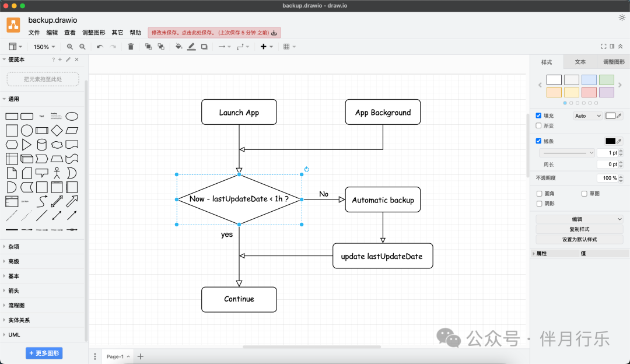This screenshot has height=364, width=630.
Task: Click the 复制样式 button
Action: pos(579,229)
